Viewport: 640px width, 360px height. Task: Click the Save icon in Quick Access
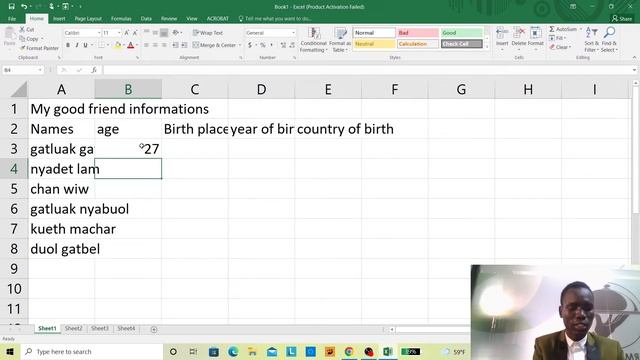pos(11,7)
